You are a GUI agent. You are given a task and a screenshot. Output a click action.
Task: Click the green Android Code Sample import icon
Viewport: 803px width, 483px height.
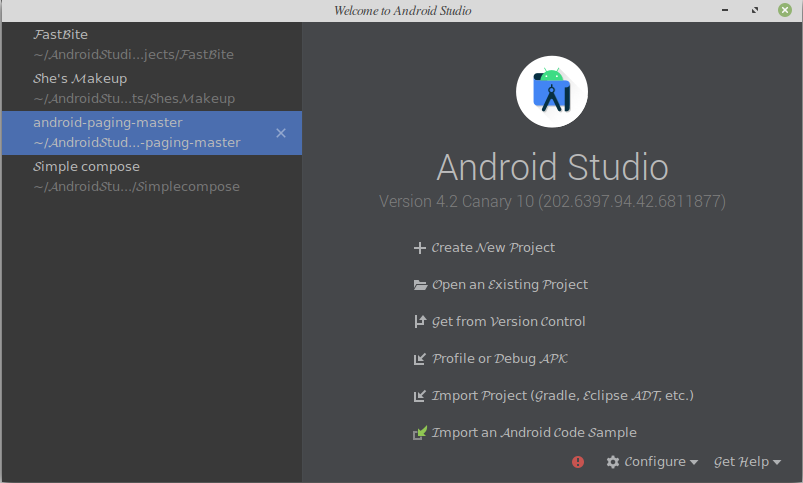tap(420, 433)
